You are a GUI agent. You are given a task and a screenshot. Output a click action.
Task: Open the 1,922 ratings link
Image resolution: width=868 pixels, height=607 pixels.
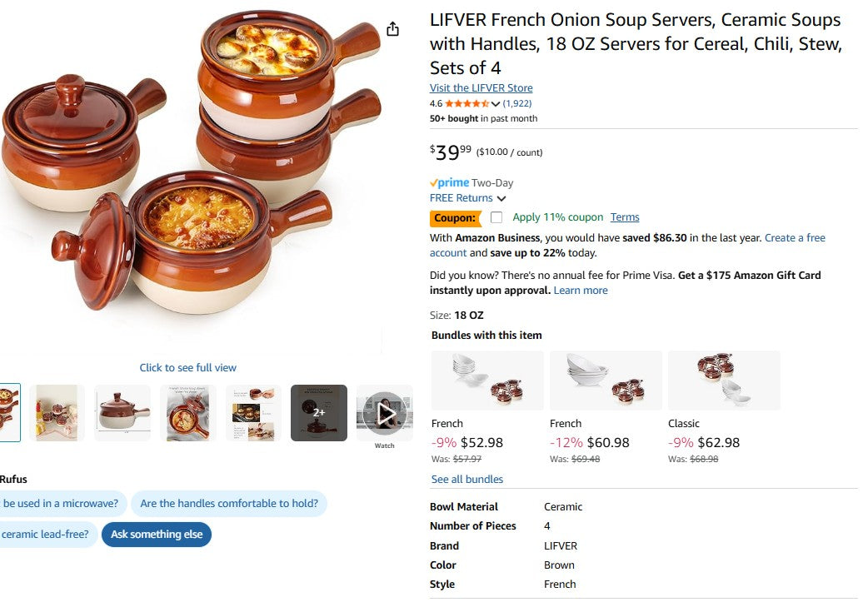click(516, 103)
